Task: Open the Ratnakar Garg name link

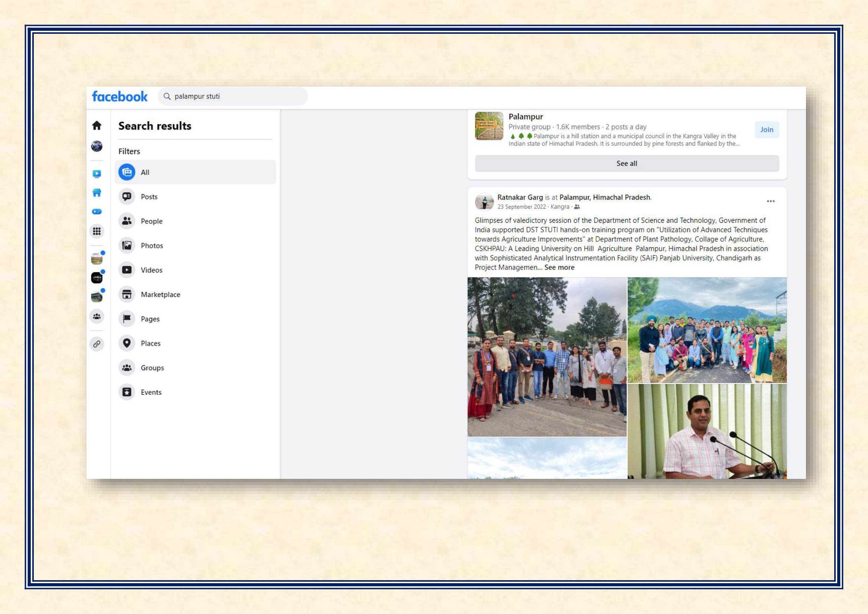Action: tap(520, 197)
